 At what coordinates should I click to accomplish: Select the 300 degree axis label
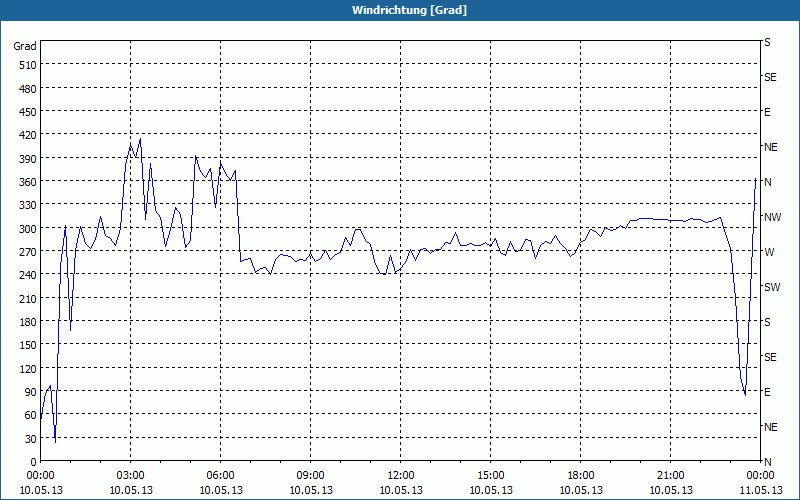pyautogui.click(x=29, y=229)
